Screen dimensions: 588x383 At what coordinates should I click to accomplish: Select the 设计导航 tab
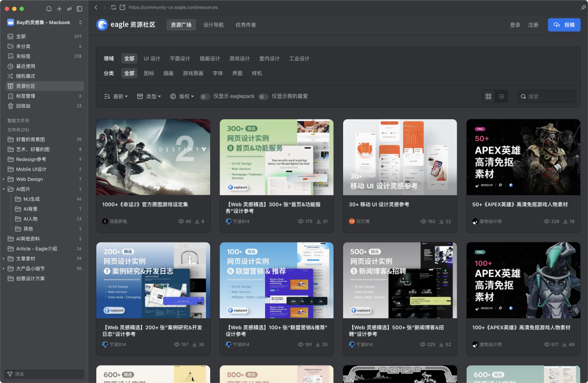(213, 25)
